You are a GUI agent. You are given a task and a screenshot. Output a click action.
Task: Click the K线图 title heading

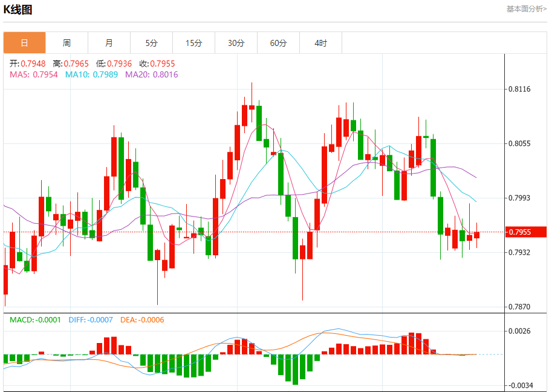(18, 10)
